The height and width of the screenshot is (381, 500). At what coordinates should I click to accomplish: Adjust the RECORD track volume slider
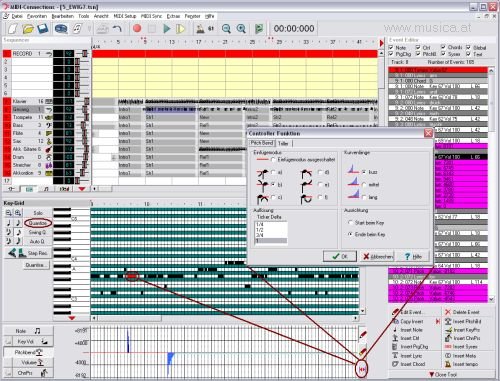coord(84,53)
